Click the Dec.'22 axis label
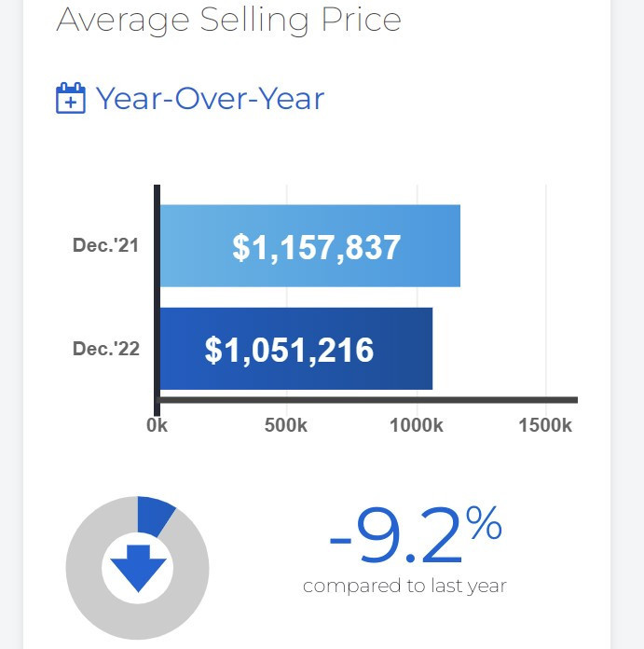This screenshot has height=649, width=644. coord(105,349)
